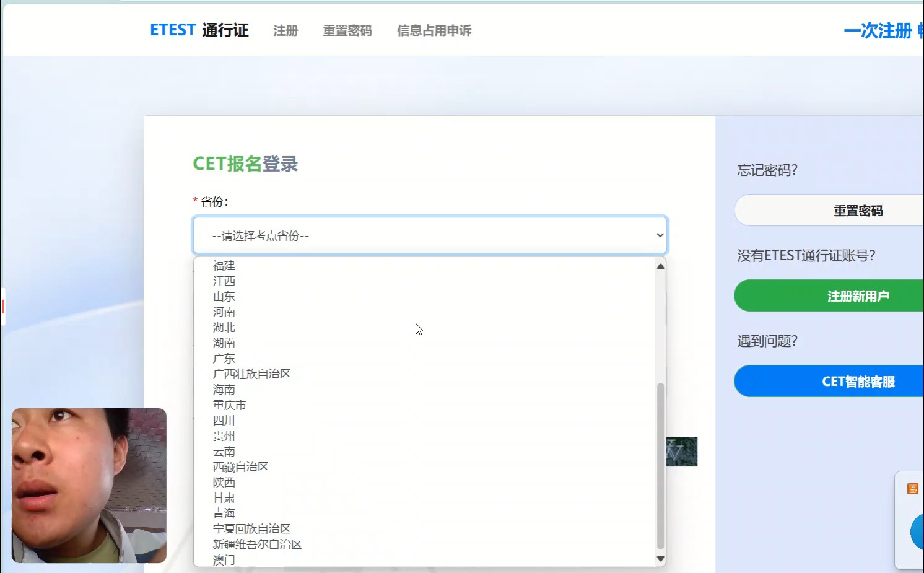The width and height of the screenshot is (924, 573).
Task: Click the dropdown list scroll-up arrow
Action: tap(660, 266)
